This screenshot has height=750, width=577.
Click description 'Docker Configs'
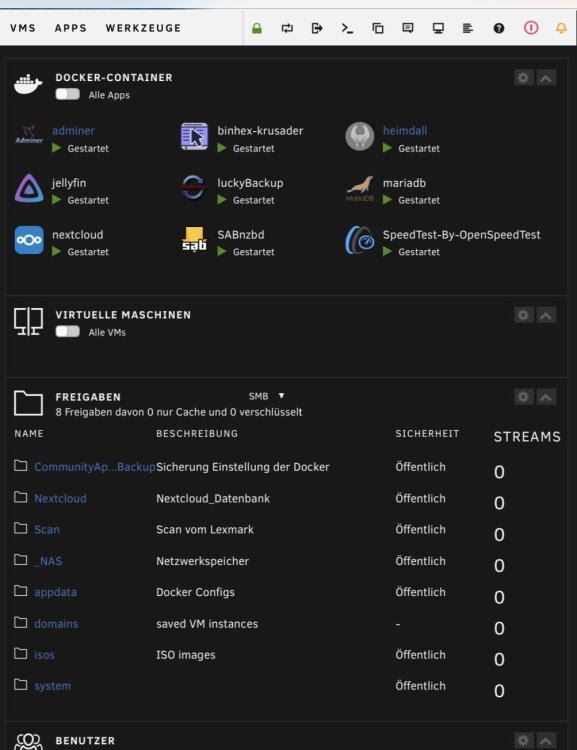click(195, 592)
